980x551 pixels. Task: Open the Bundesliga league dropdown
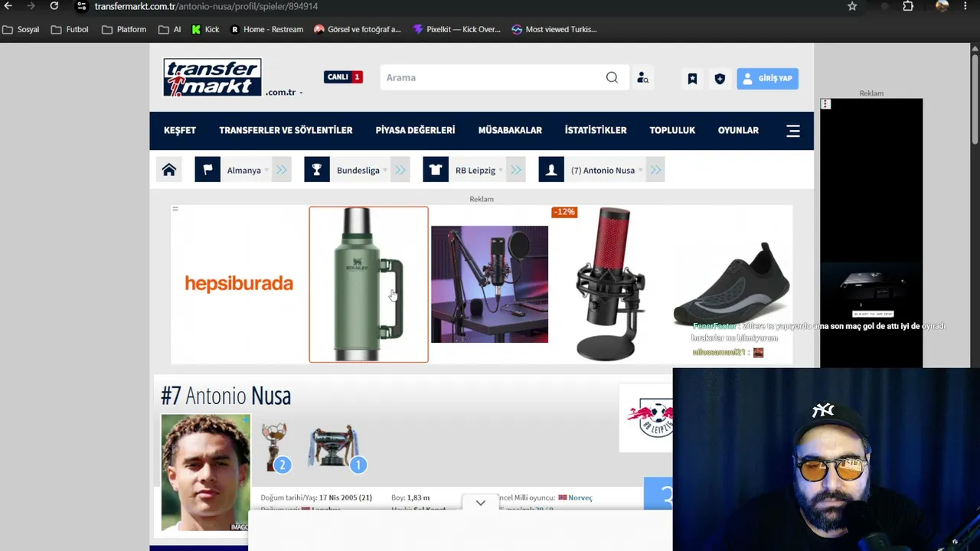pyautogui.click(x=361, y=170)
